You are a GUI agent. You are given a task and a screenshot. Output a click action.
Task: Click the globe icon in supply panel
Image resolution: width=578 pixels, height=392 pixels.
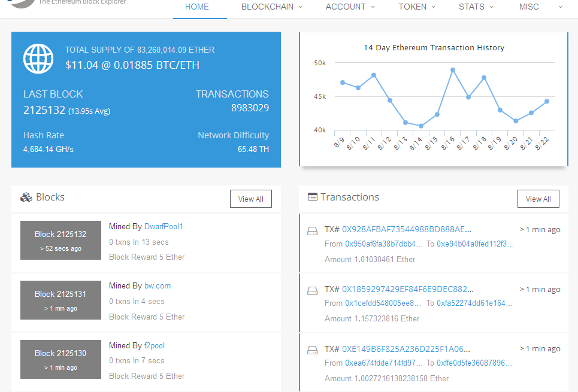click(38, 59)
